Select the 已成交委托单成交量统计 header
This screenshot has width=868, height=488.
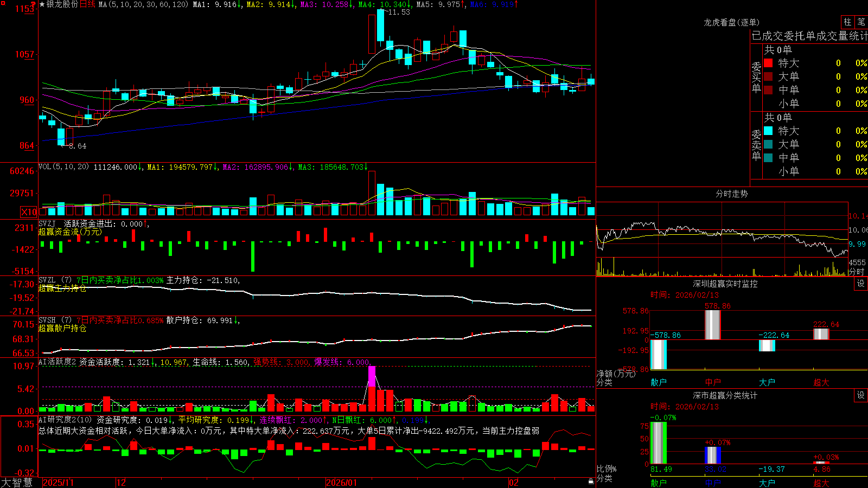[809, 36]
